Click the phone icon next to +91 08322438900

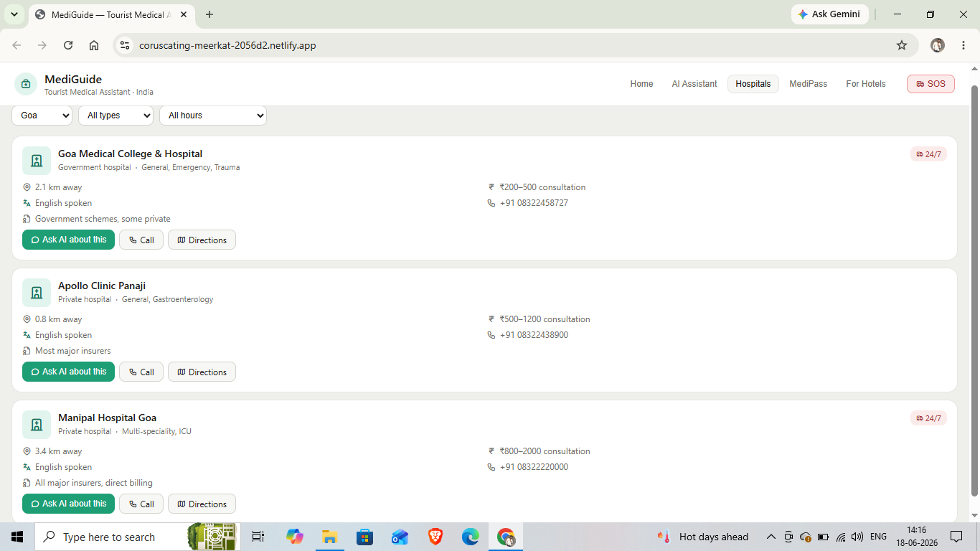(x=491, y=335)
